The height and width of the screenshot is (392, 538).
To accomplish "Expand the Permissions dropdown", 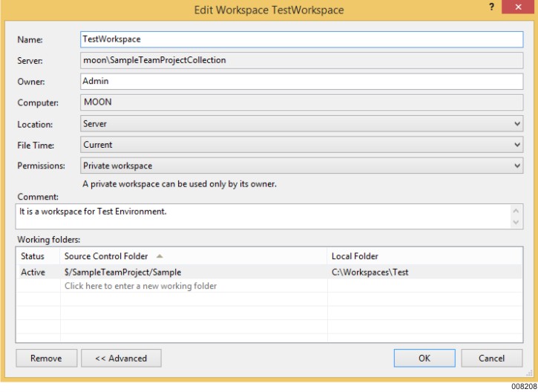I will pyautogui.click(x=302, y=166).
